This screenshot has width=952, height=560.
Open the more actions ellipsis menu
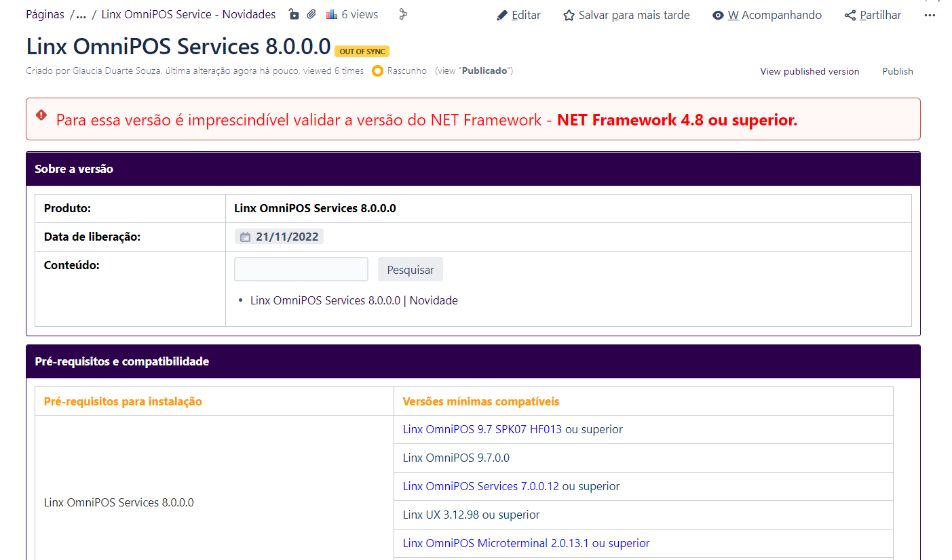click(x=930, y=15)
